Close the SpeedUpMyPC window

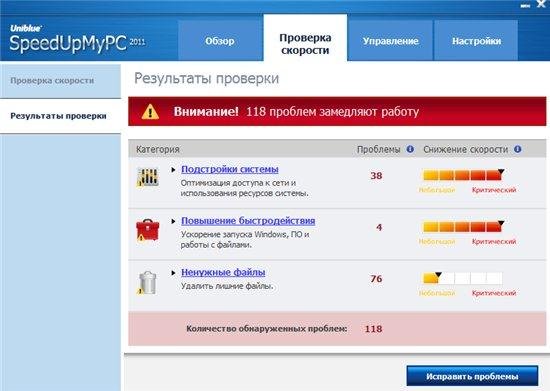point(541,4)
